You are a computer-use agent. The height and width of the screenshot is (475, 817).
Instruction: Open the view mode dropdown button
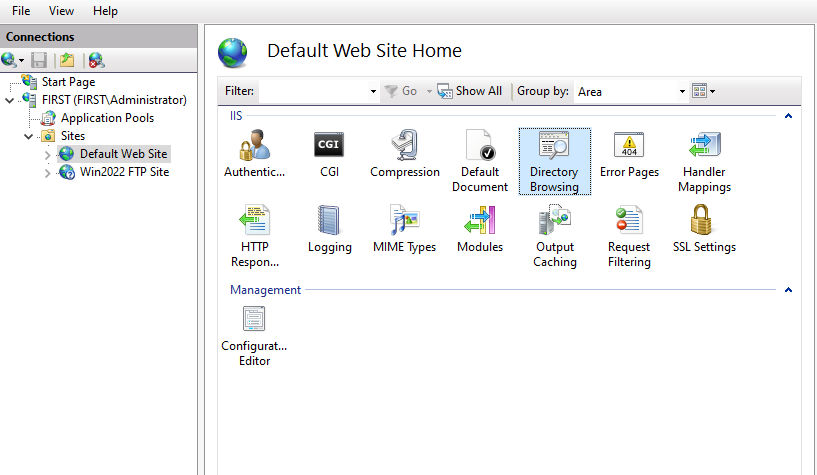(703, 91)
